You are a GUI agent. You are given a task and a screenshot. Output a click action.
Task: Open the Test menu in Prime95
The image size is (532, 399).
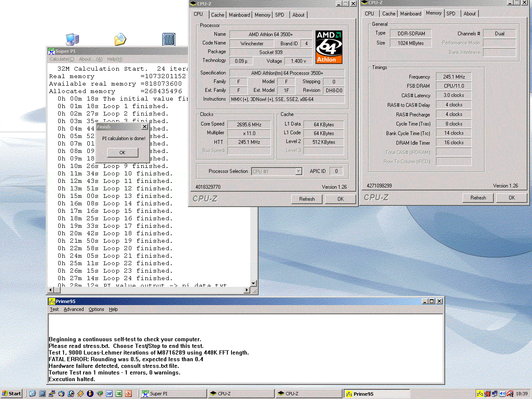pos(54,309)
